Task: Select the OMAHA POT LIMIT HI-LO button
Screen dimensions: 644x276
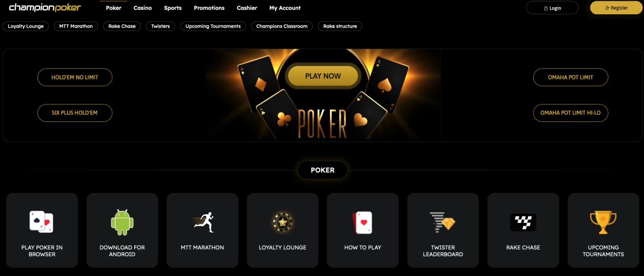Action: pos(571,113)
